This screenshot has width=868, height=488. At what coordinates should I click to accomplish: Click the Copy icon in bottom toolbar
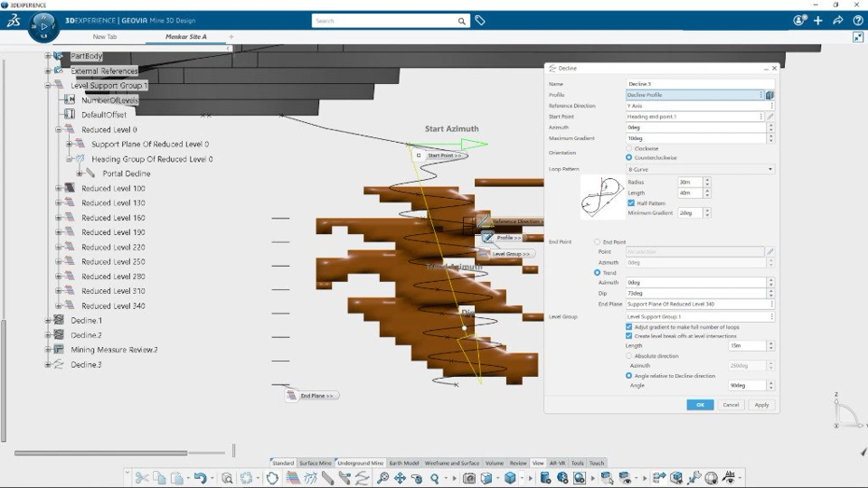coord(159,477)
